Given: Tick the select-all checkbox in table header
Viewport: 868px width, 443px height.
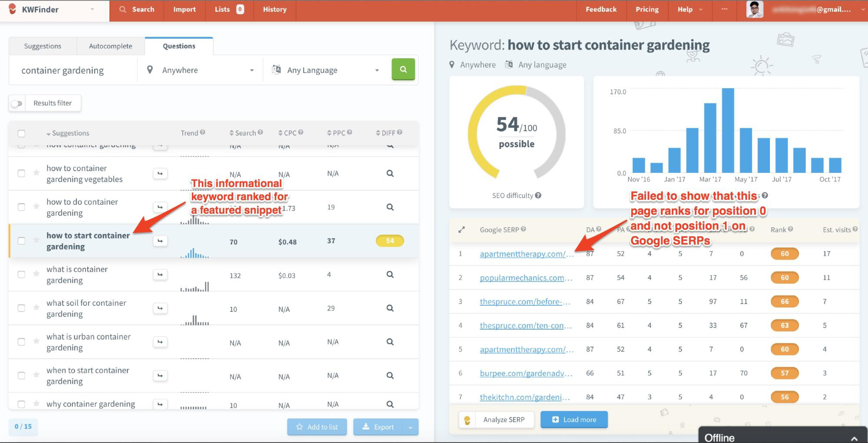Looking at the screenshot, I should point(21,133).
